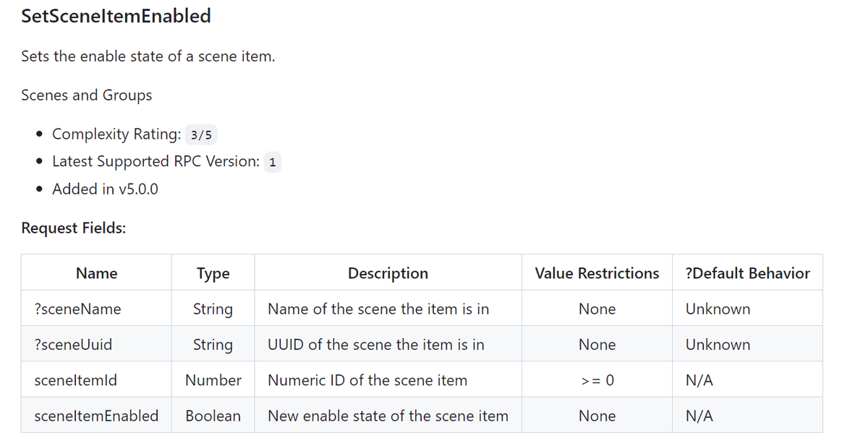
Task: Click the 'Scenes and Groups' category text
Action: coord(86,95)
